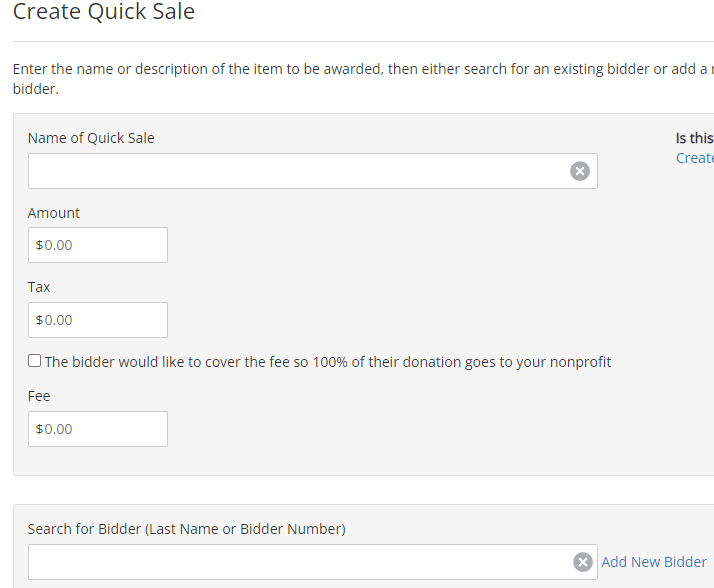Click the dollar sign in Amount field
The image size is (714, 588).
point(40,245)
